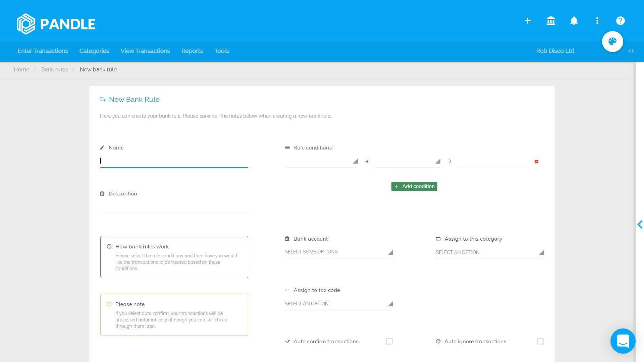The width and height of the screenshot is (644, 362).
Task: Open the notifications bell icon
Action: (x=574, y=21)
